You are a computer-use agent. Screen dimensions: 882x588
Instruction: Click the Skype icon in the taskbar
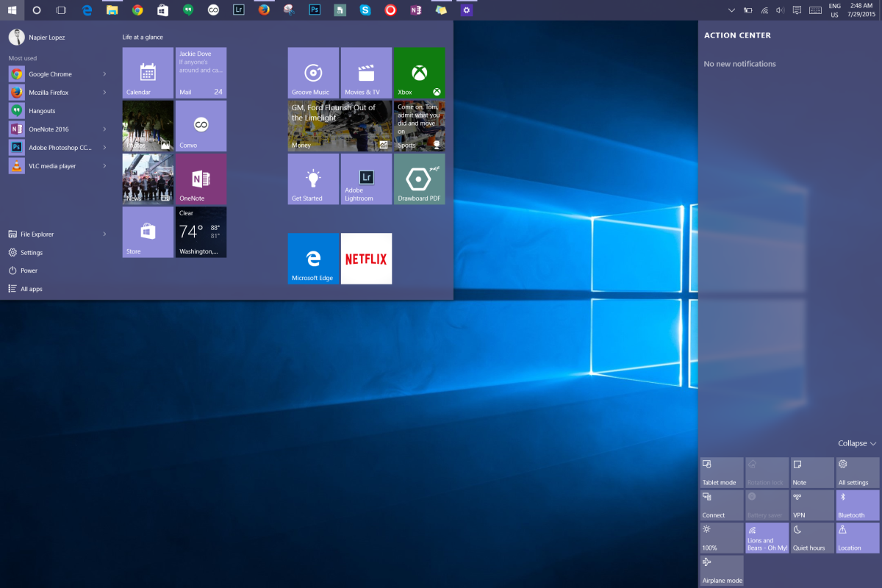365,10
